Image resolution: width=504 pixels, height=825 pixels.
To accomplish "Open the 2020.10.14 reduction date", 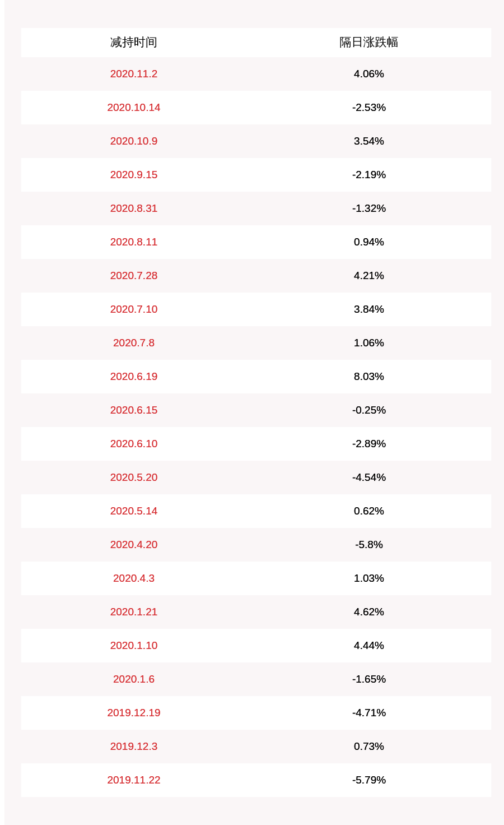I will point(133,108).
